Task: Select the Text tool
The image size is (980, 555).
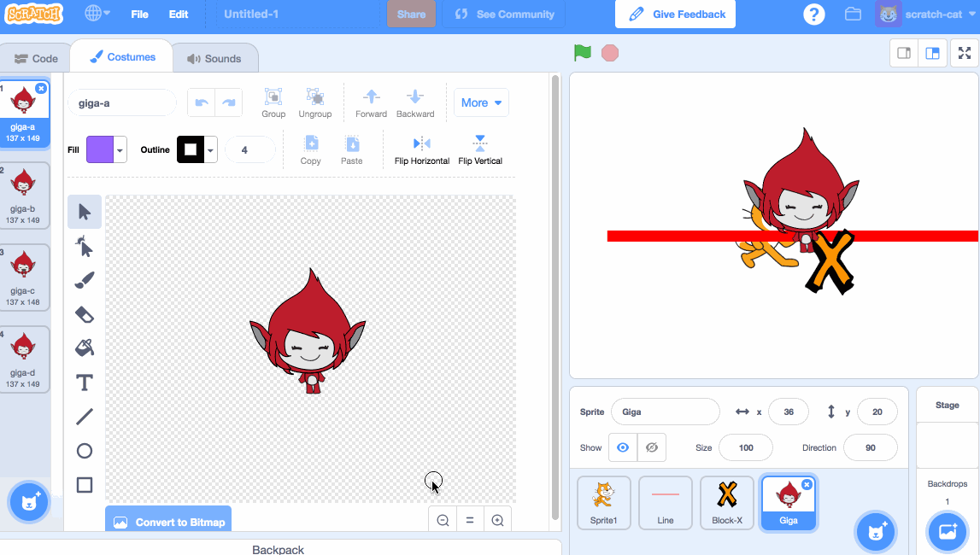Action: coord(85,383)
